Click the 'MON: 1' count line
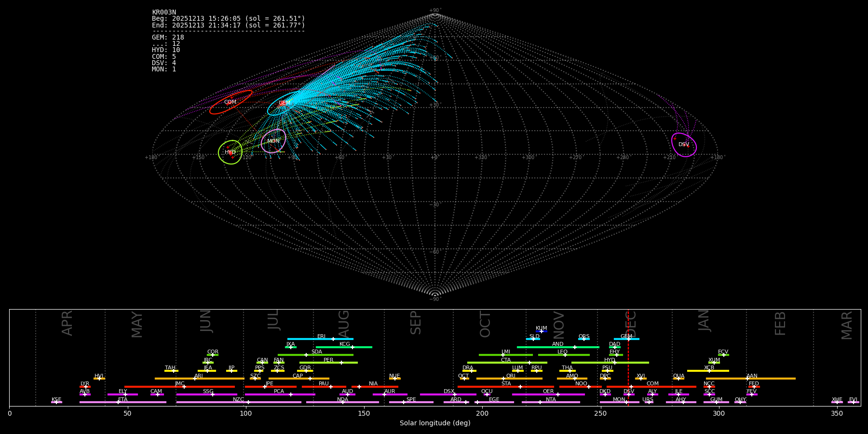The image size is (868, 434). coord(164,69)
